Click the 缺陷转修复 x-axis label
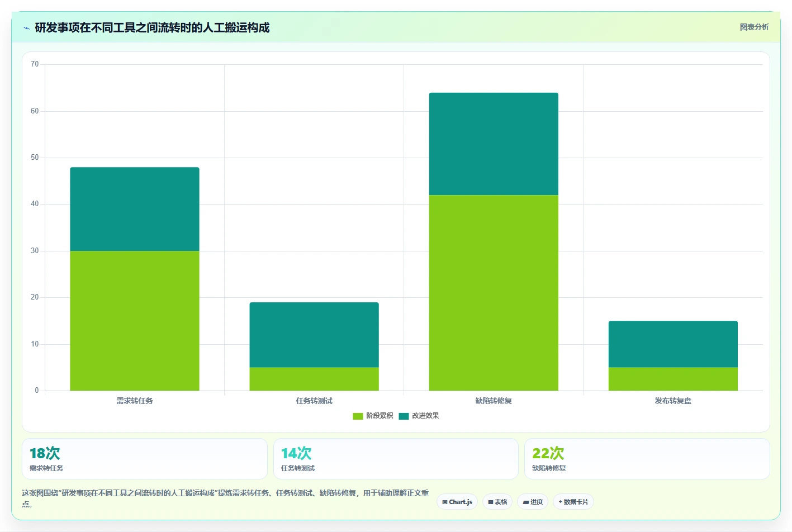Screen dimensions: 792x532 [494, 401]
